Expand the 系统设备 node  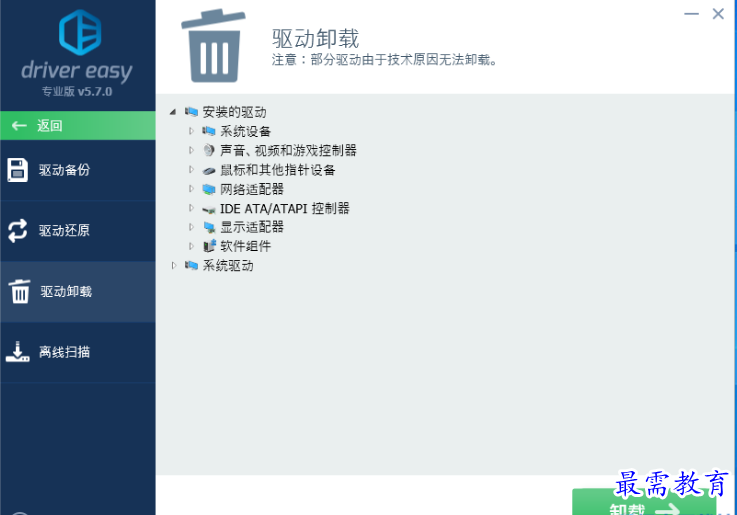click(x=191, y=131)
